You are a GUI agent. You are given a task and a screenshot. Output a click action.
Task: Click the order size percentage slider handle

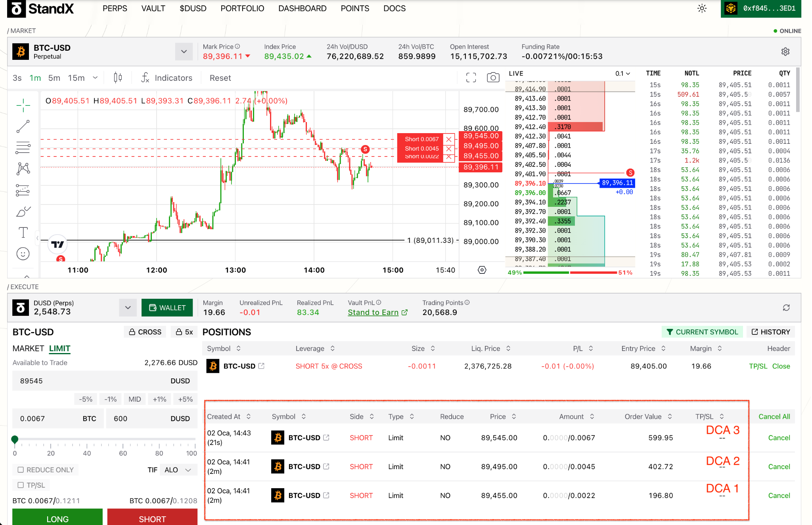tap(15, 439)
